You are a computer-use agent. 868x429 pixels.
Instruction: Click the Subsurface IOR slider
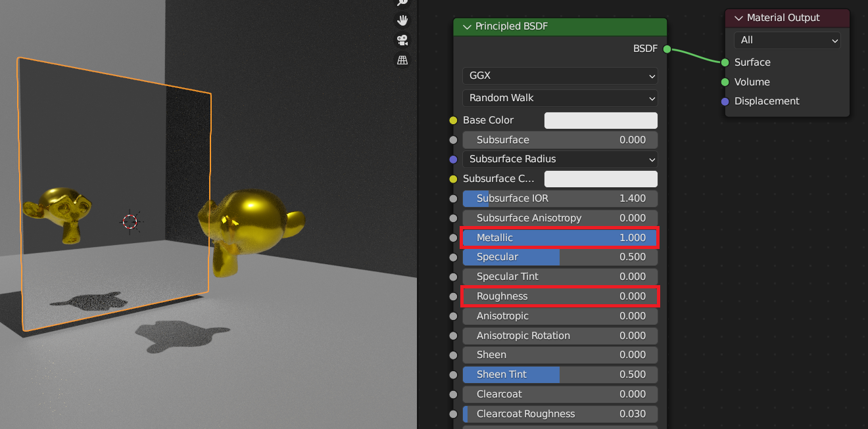(560, 198)
